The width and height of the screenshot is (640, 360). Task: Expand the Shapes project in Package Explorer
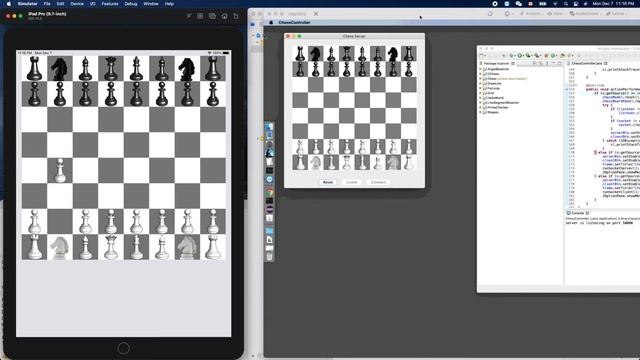click(x=480, y=112)
